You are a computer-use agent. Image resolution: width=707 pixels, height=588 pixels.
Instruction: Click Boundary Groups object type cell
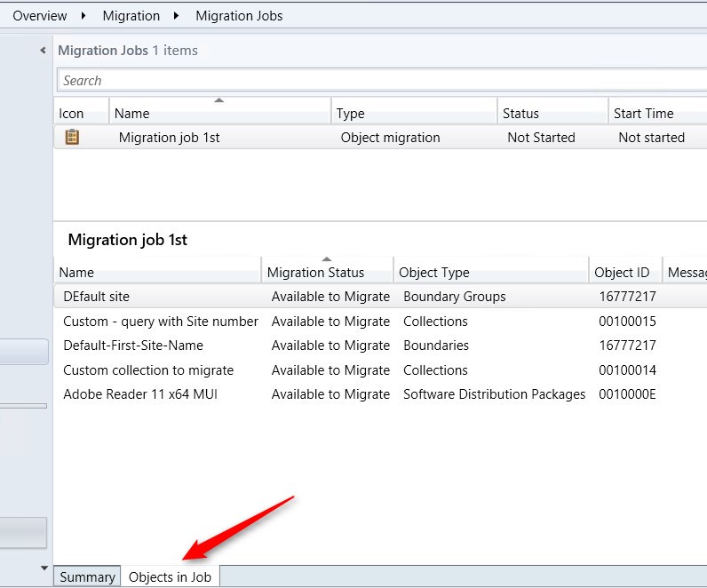[x=455, y=297]
